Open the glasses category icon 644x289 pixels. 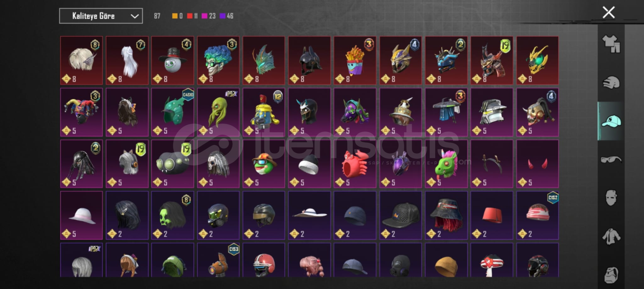(611, 159)
